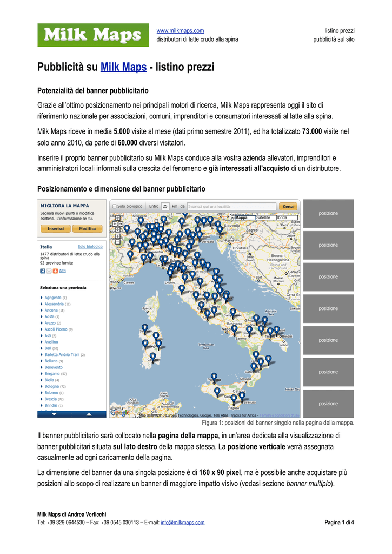Click the km distance field showing 25
392x554 pixels.
pyautogui.click(x=165, y=206)
